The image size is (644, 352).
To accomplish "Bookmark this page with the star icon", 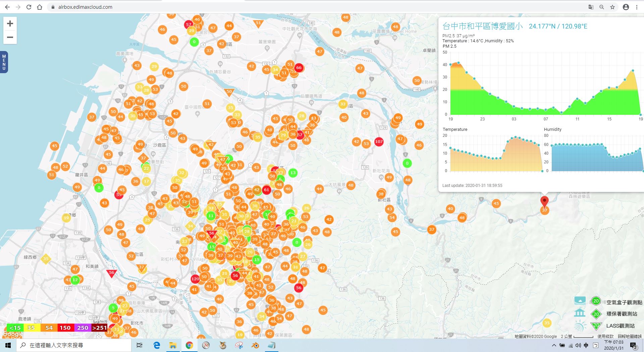I will [612, 7].
